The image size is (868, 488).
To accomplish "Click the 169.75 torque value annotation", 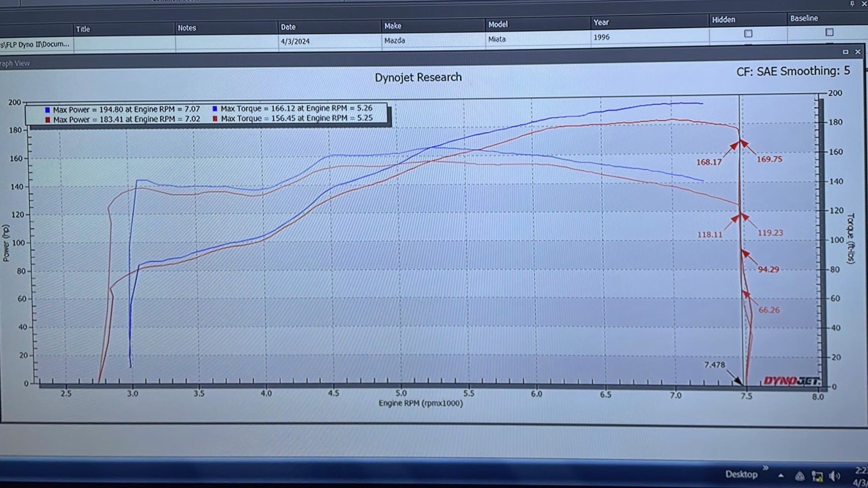I will coord(769,159).
